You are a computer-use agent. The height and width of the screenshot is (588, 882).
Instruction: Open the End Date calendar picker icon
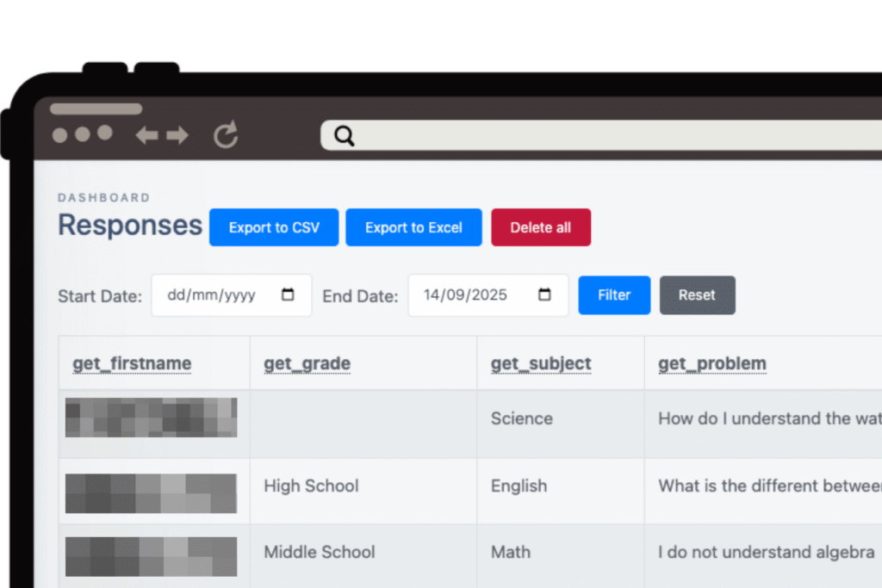point(544,294)
